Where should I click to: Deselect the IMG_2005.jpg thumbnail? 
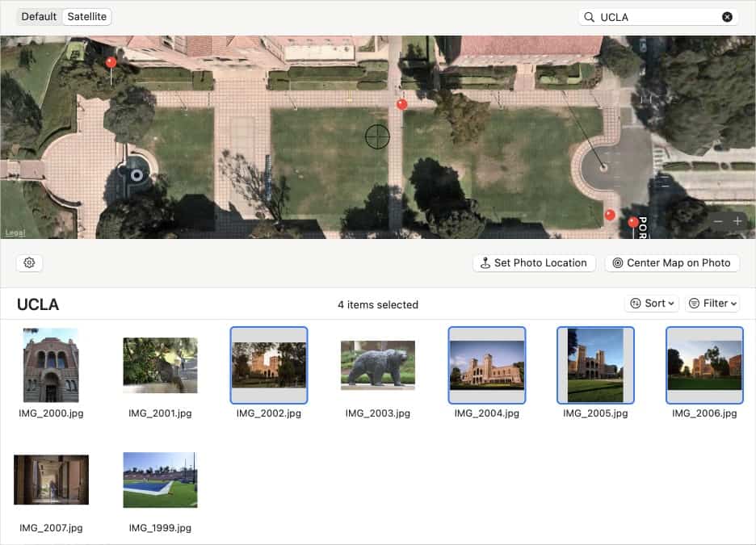[595, 365]
